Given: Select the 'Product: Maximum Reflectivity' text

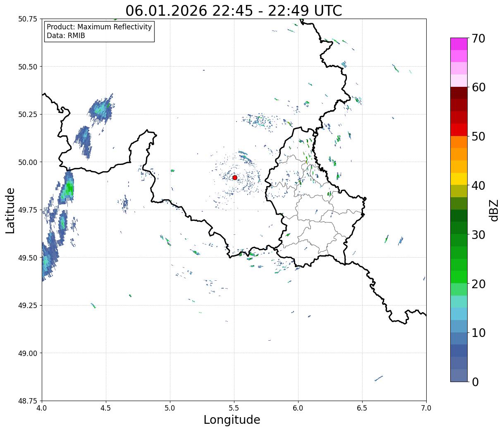Looking at the screenshot, I should tap(99, 27).
